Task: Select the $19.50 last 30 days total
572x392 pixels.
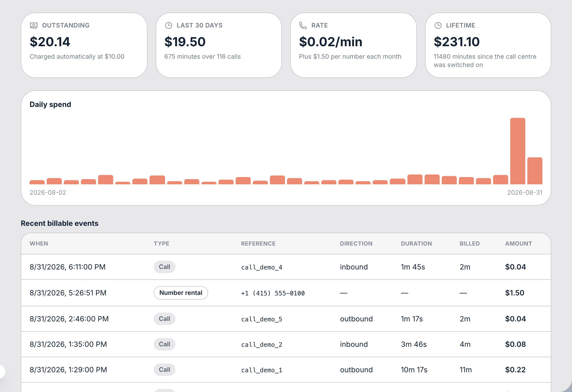Action: coord(185,42)
